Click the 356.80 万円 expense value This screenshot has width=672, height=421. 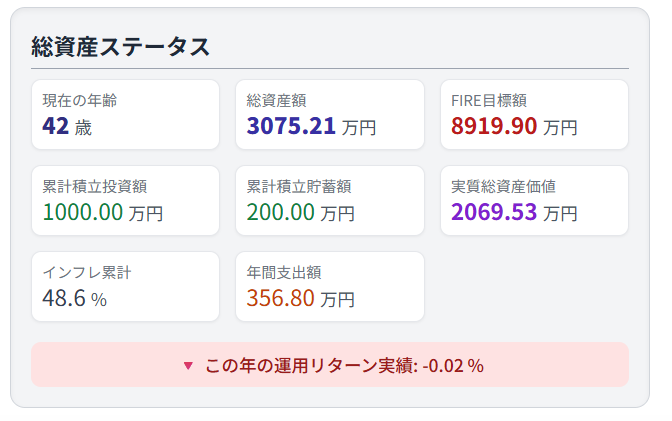301,298
